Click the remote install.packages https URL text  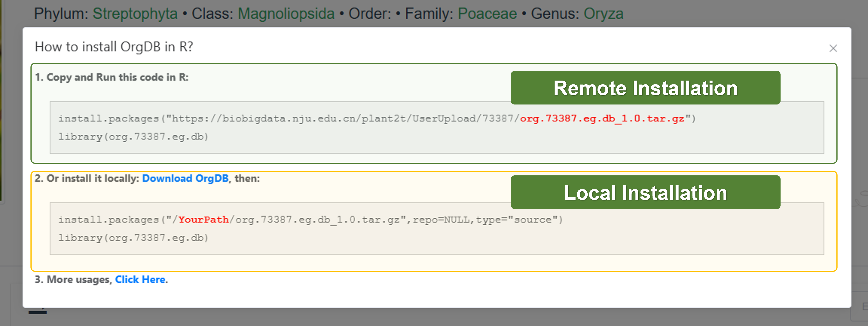(337, 119)
